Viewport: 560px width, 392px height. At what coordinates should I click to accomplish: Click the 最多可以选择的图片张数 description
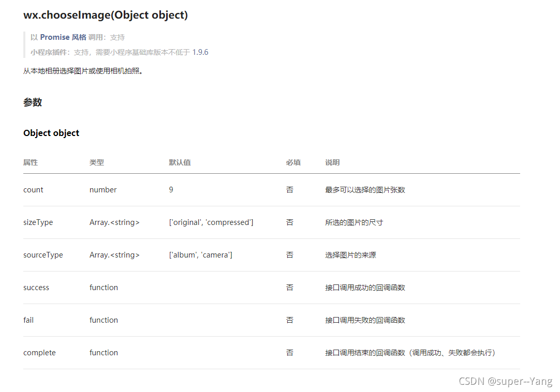(365, 190)
